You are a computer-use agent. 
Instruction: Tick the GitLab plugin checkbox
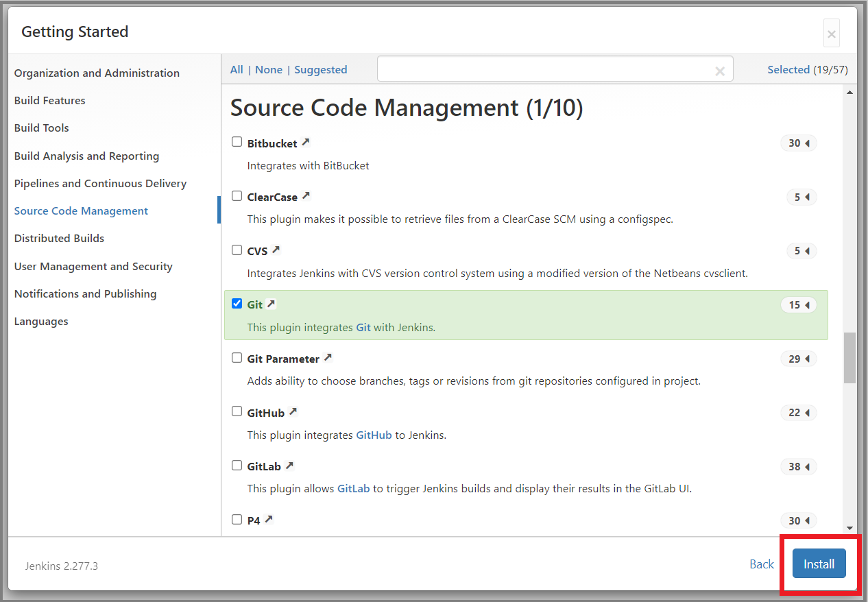click(237, 465)
